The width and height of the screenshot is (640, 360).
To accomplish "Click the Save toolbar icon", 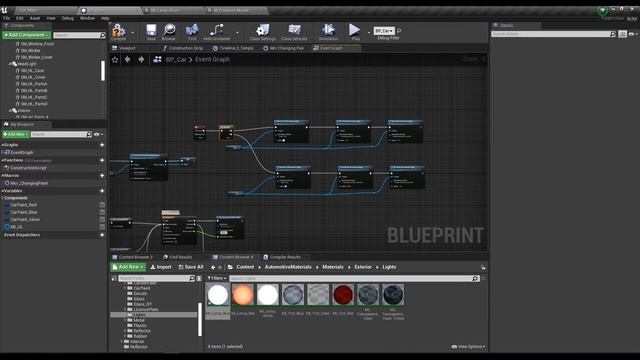I will click(151, 31).
